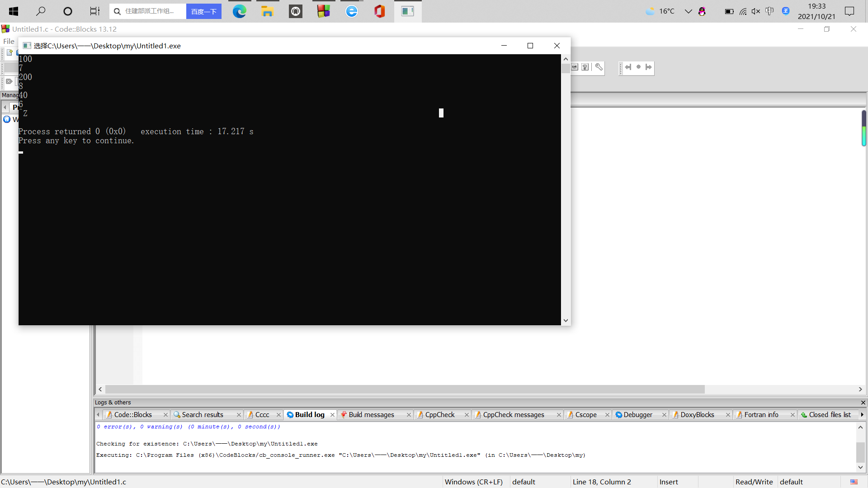The image size is (868, 488).
Task: Open the Office icon in the taskbar
Action: [x=379, y=11]
